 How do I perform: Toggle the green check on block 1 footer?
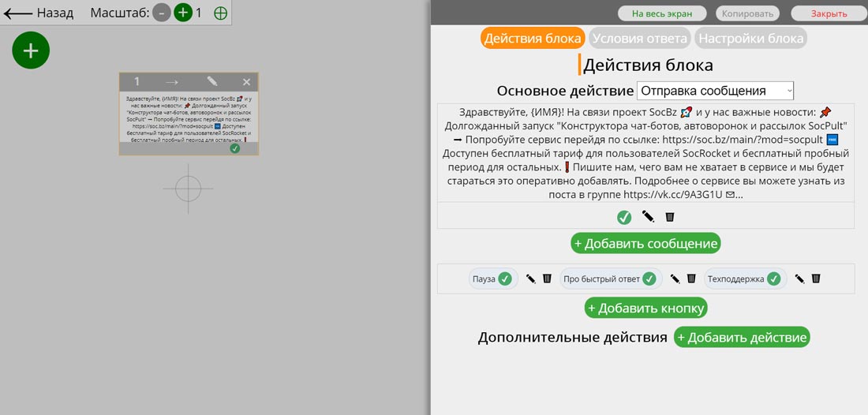(234, 149)
